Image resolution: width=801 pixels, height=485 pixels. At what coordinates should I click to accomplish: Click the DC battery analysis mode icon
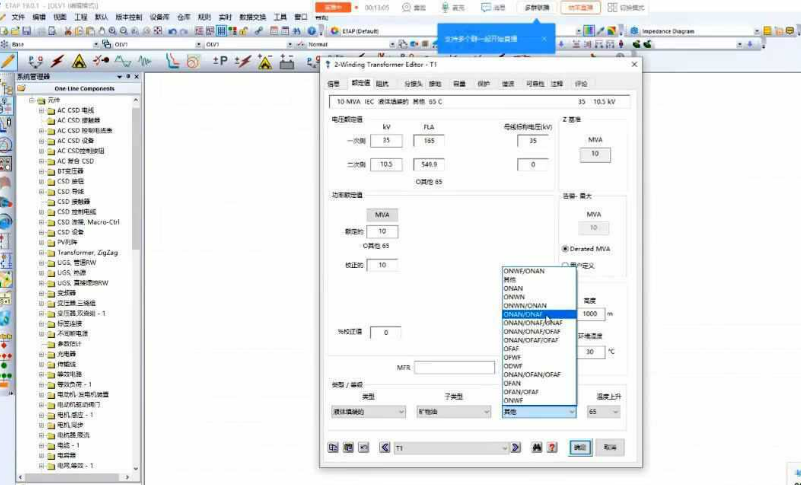click(x=287, y=62)
